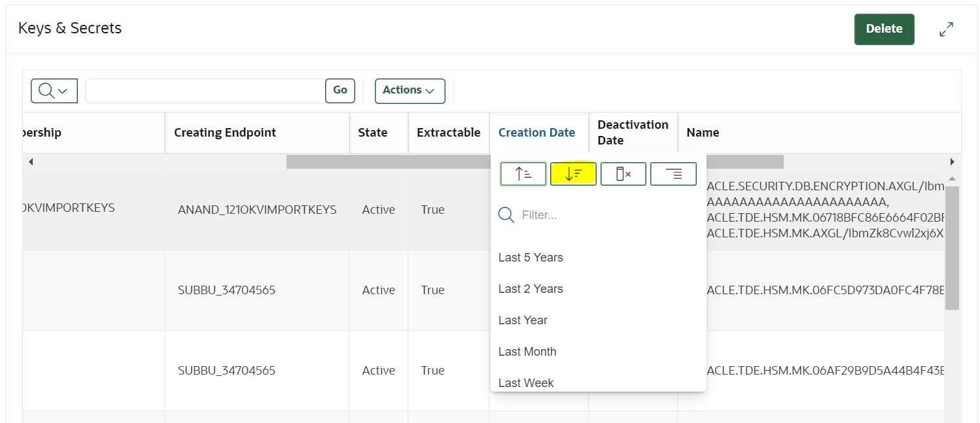The image size is (980, 423).
Task: Select Last 2 Years filter
Action: pos(531,289)
